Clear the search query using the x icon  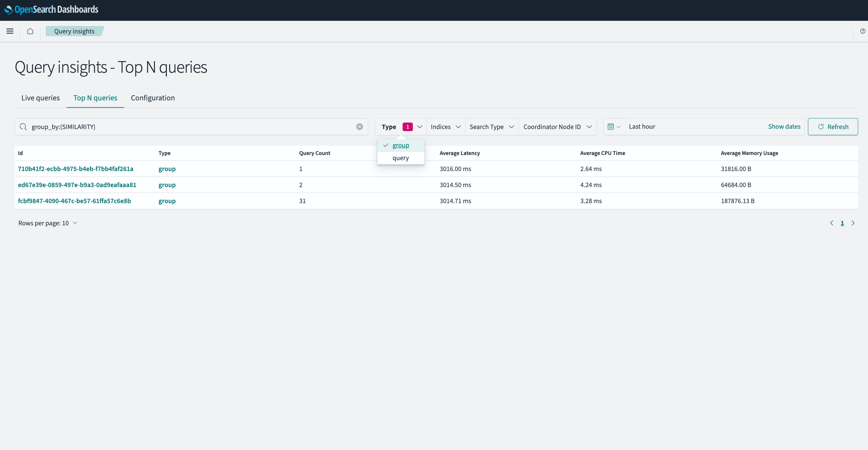pos(360,126)
